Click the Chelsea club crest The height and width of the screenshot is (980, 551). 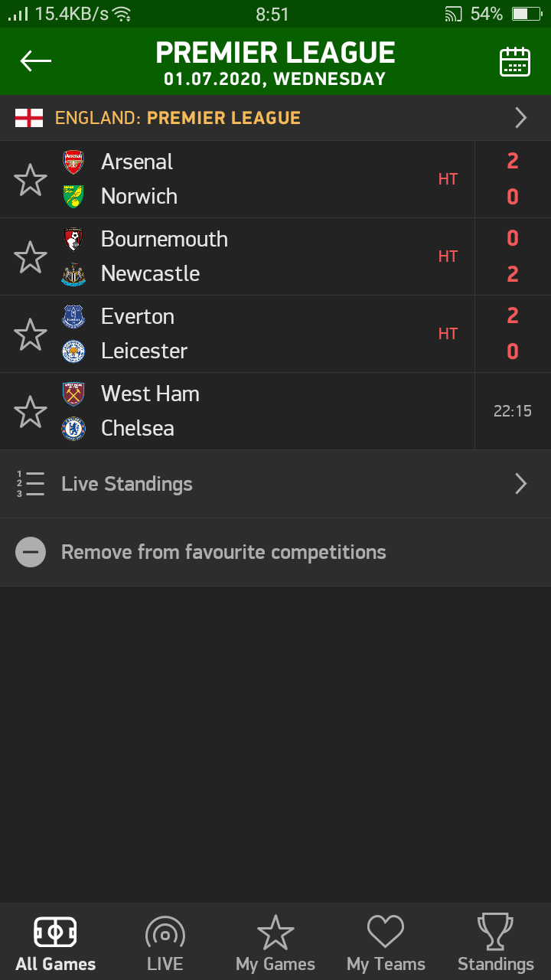click(x=73, y=428)
